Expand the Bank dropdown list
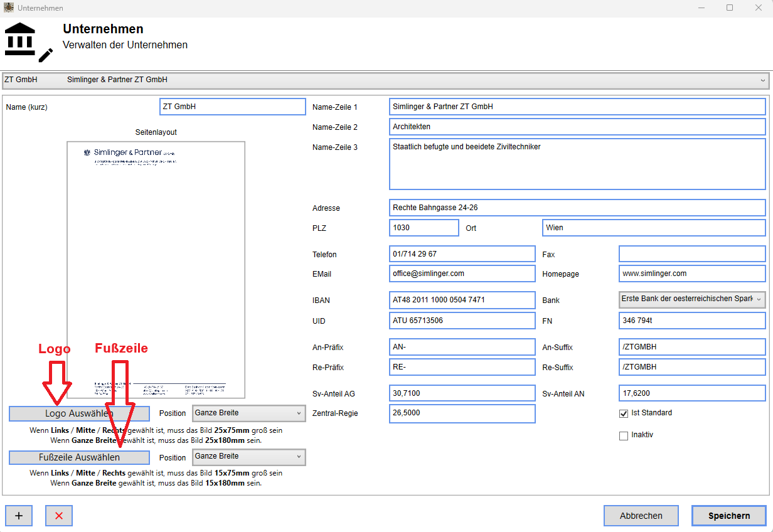The image size is (773, 532). click(692, 299)
